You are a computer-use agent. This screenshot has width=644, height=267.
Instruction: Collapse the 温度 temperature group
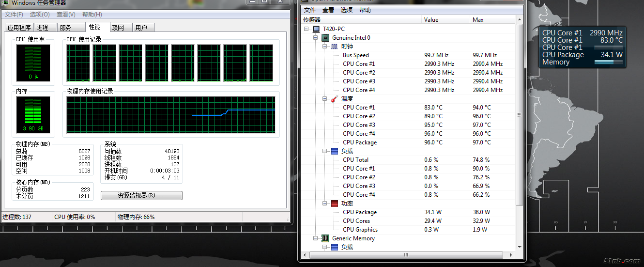pos(325,99)
